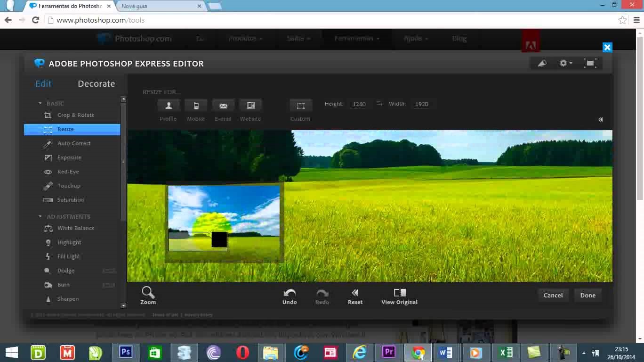Toggle View Original comparison

[399, 296]
